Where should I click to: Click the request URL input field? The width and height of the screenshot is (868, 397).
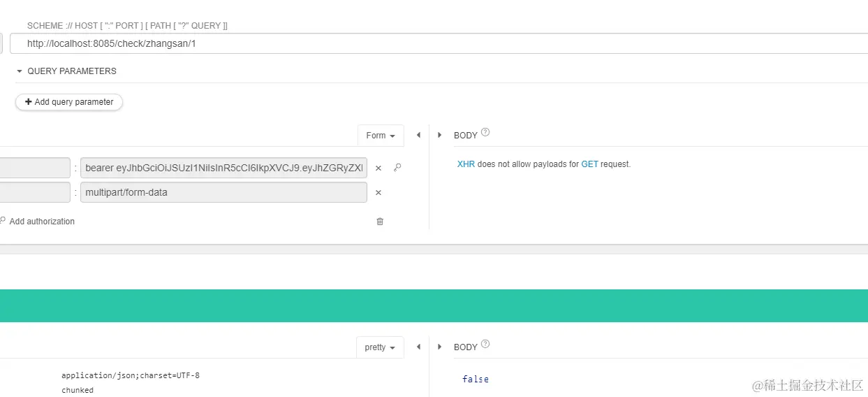(x=419, y=43)
